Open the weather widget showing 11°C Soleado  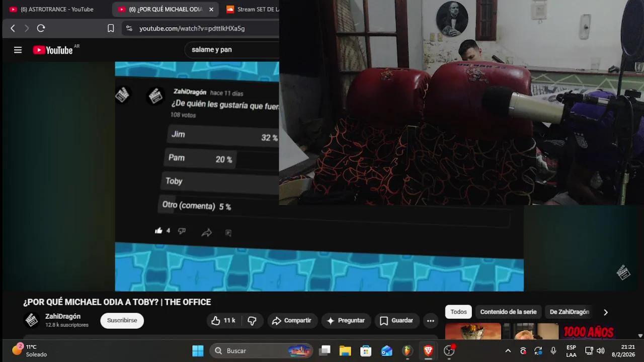(x=30, y=350)
